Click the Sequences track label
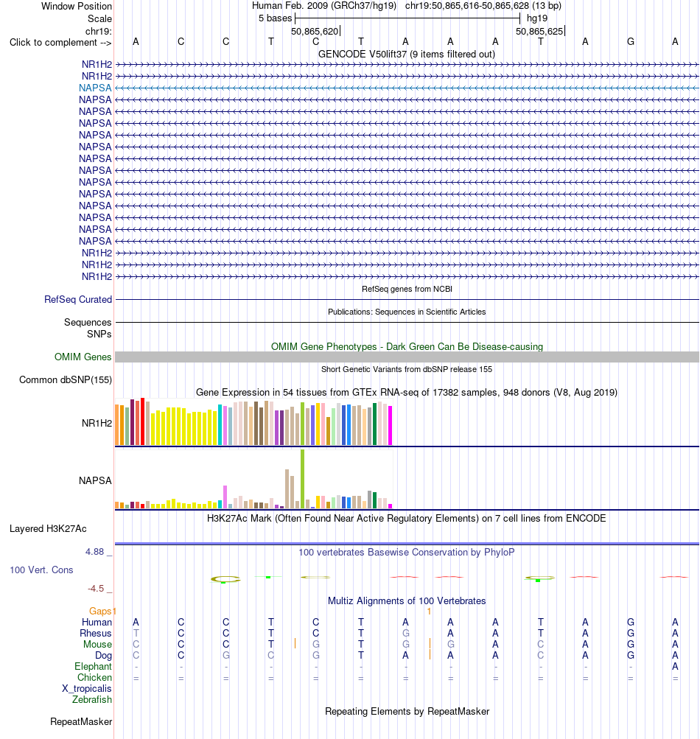The height and width of the screenshot is (739, 700). tap(88, 323)
